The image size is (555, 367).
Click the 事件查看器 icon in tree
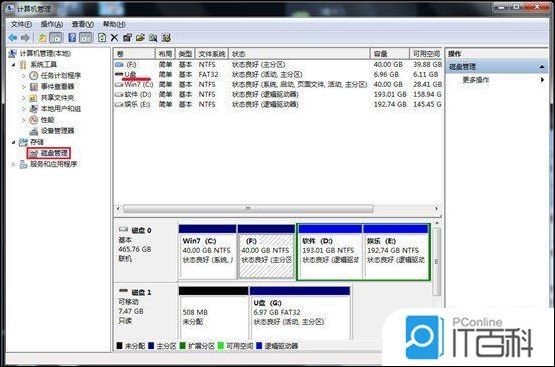[x=34, y=86]
